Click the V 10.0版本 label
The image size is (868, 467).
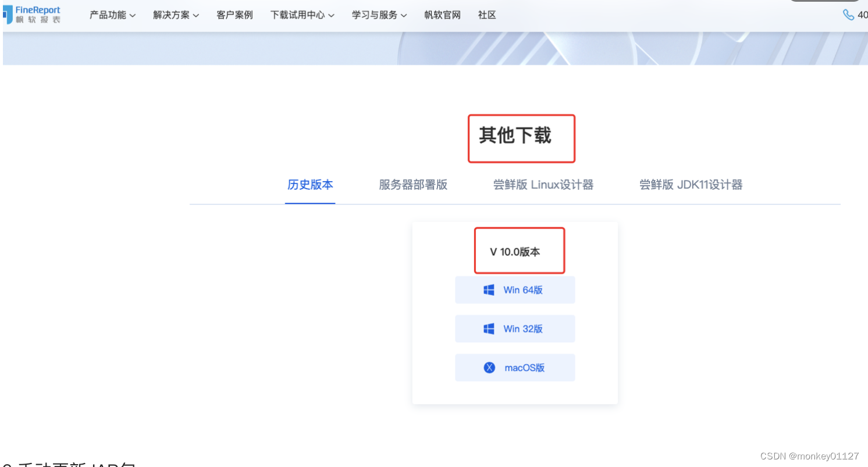[515, 252]
